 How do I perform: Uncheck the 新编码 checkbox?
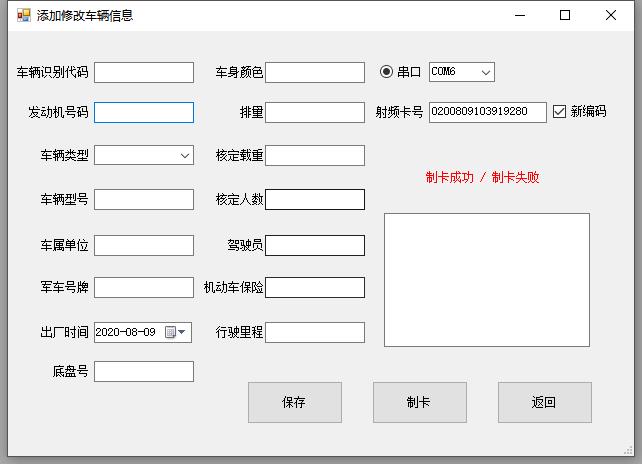point(560,112)
